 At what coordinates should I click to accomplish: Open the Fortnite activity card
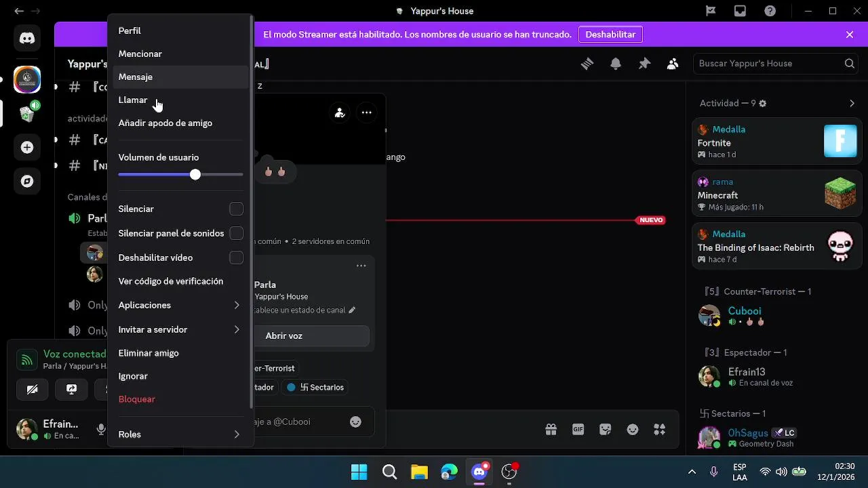pyautogui.click(x=776, y=142)
